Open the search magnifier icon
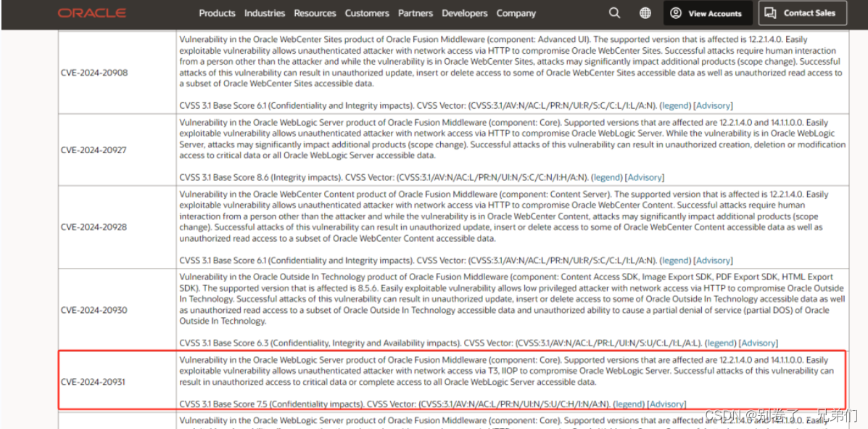Screen dimensions: 868x429 click(x=614, y=13)
